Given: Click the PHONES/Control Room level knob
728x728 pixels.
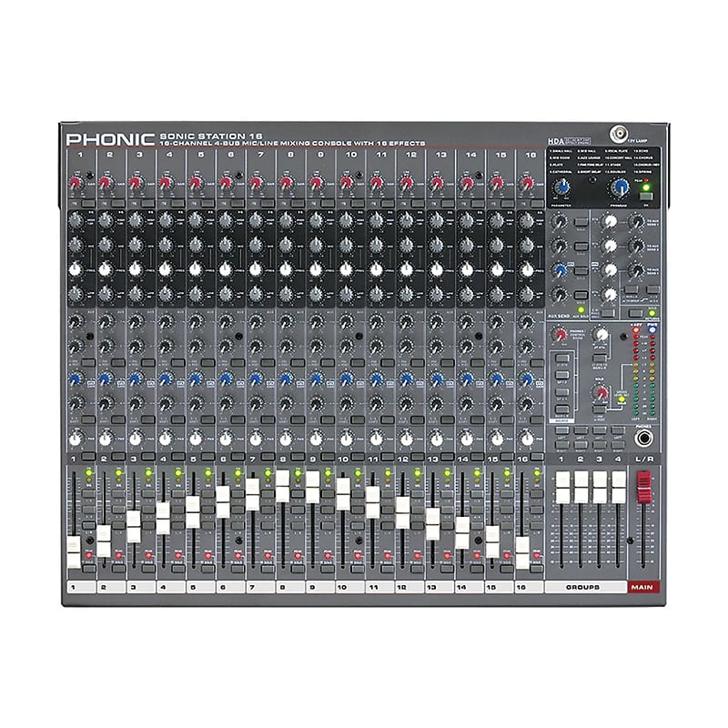Looking at the screenshot, I should tap(560, 335).
